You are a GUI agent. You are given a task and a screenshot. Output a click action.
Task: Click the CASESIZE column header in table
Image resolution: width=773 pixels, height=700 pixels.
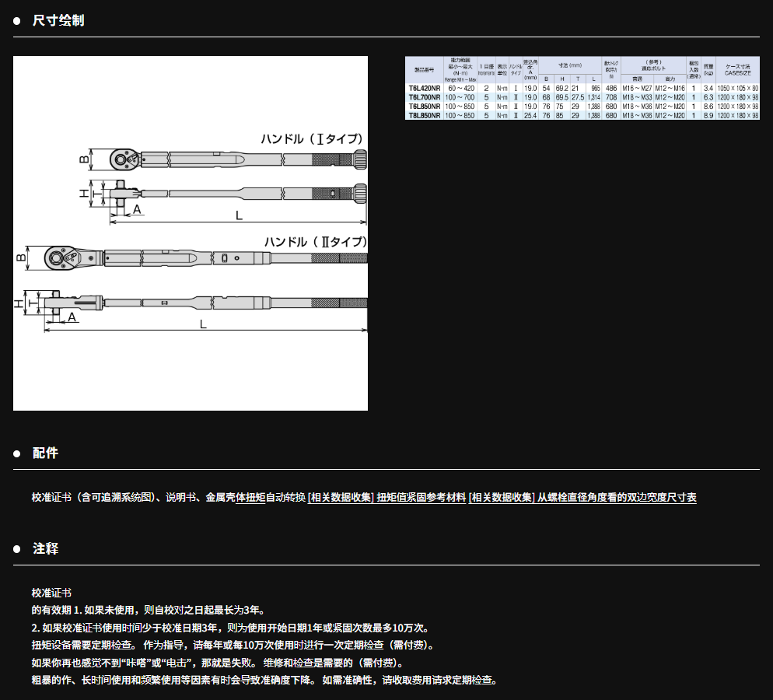click(x=737, y=70)
